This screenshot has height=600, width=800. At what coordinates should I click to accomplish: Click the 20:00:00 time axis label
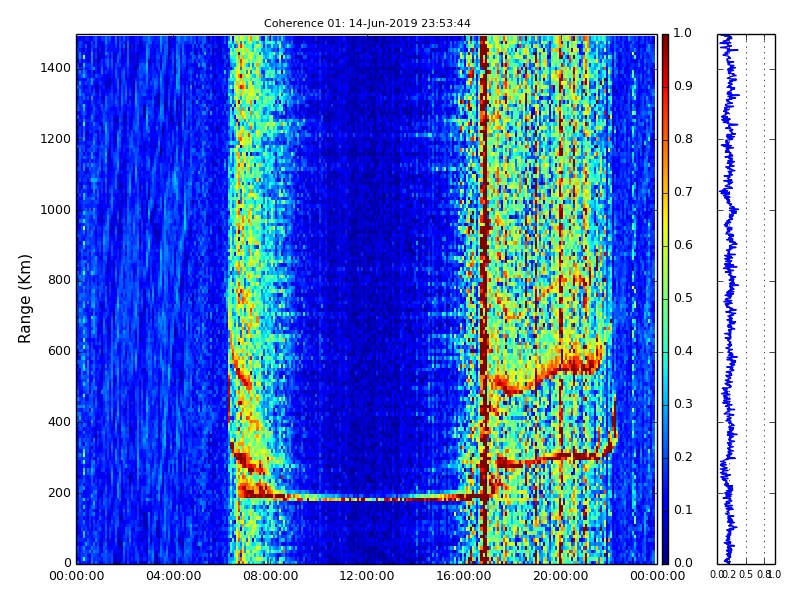[561, 576]
